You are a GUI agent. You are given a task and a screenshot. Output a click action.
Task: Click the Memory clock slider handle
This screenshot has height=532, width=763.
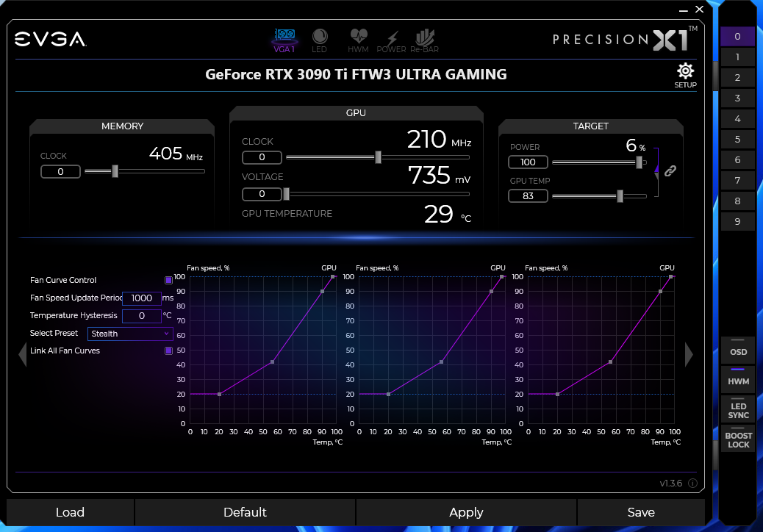115,171
